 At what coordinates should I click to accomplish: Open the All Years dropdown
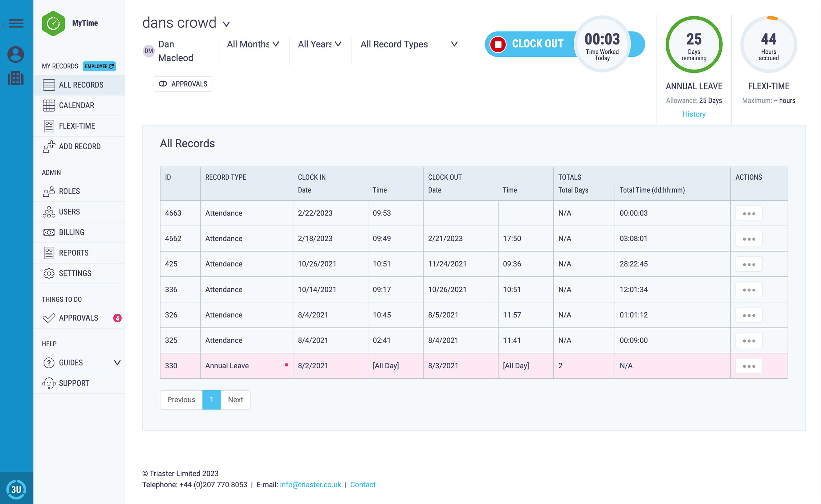320,44
